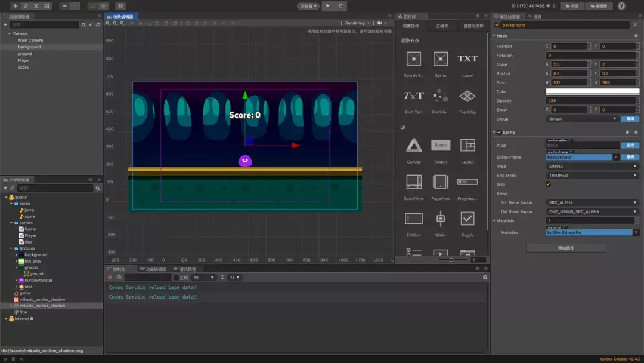Click the white Color swatch
The image size is (644, 363).
point(592,92)
